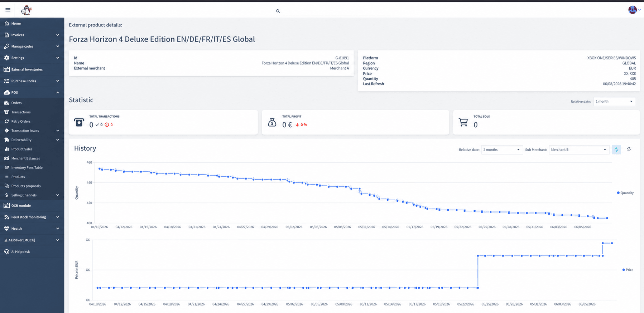The width and height of the screenshot is (644, 313).
Task: Click the product Id value G-81891
Action: tap(342, 58)
